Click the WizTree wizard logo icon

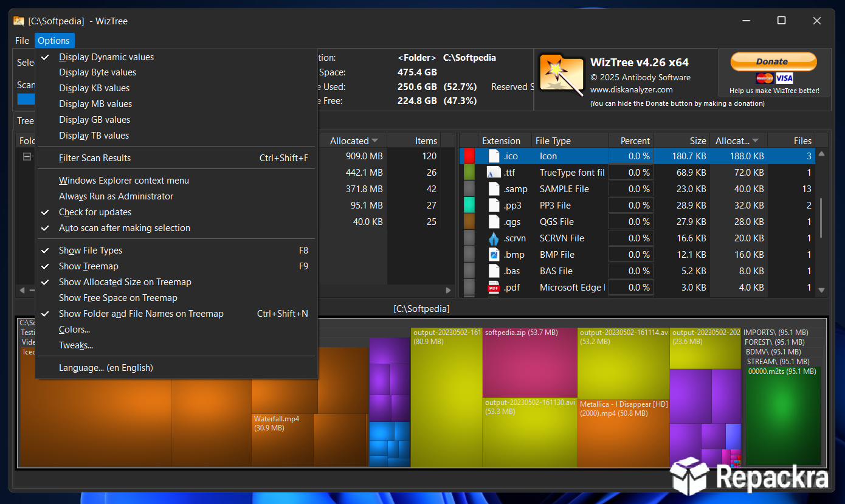[x=561, y=76]
